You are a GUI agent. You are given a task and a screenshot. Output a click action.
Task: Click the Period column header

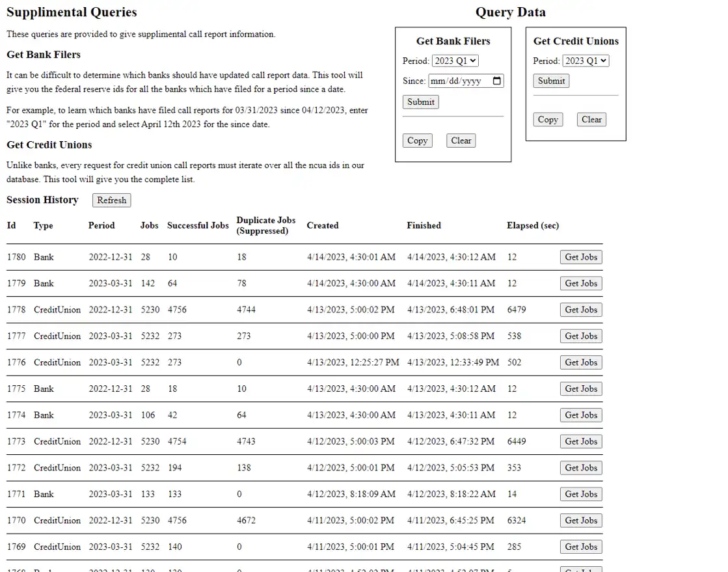(101, 225)
